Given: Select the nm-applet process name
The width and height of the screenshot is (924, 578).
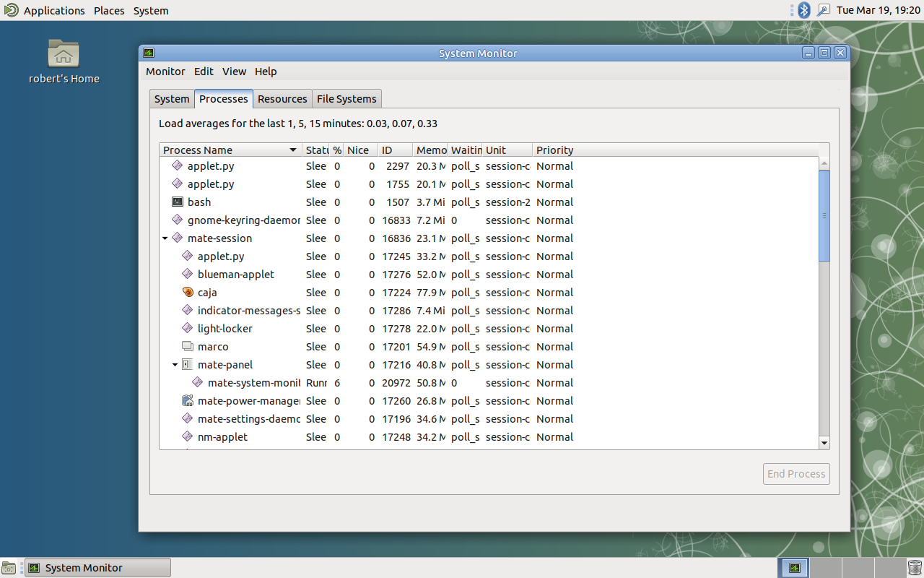Looking at the screenshot, I should (222, 437).
